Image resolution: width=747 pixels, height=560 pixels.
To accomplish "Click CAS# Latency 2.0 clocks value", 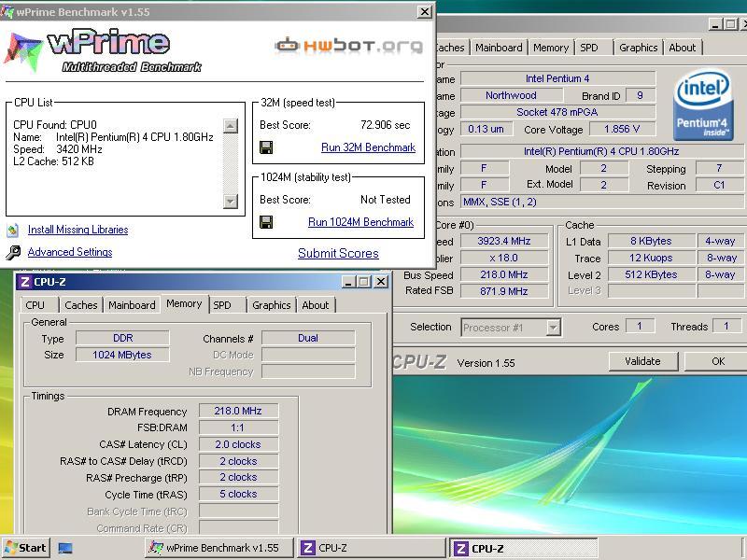I will (x=238, y=444).
